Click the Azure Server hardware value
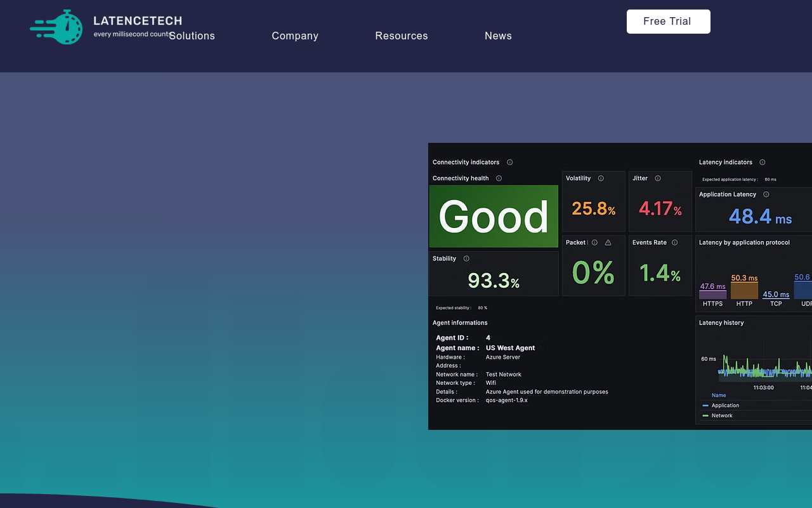The height and width of the screenshot is (508, 812). [x=503, y=357]
